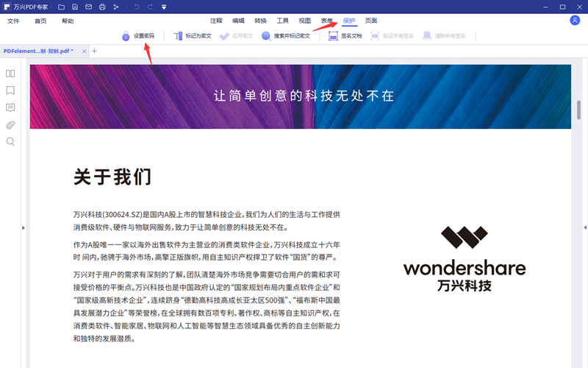Switch to the 编辑 (Edit) tab
Screen dimensions: 588x368
(239, 21)
